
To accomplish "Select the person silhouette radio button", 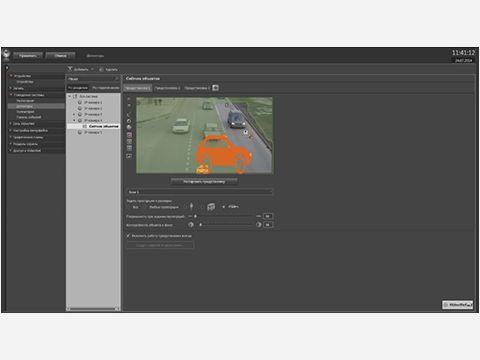I will pos(185,207).
